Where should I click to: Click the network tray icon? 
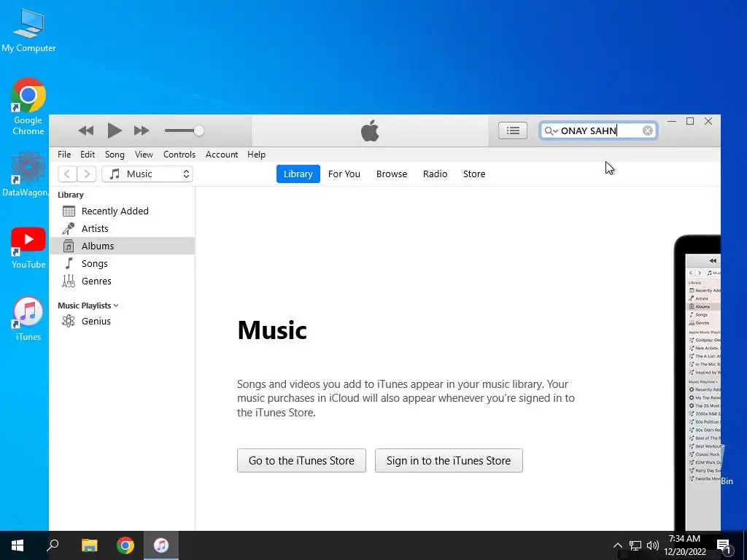tap(635, 545)
